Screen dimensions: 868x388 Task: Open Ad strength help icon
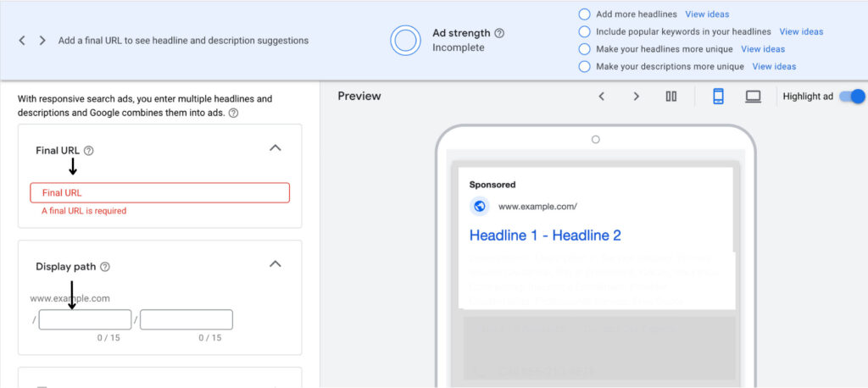(x=499, y=33)
